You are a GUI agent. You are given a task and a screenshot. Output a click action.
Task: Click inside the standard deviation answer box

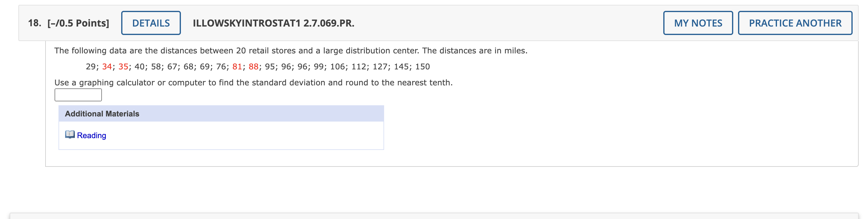[77, 94]
